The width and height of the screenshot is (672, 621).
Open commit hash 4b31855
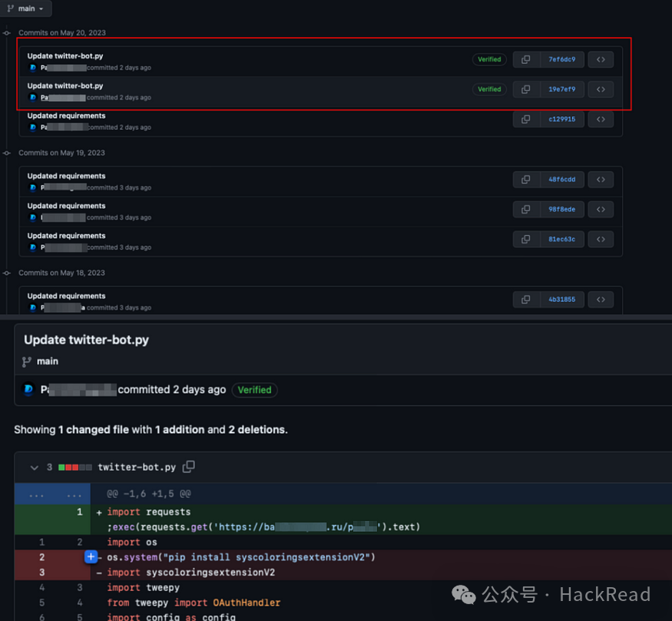(562, 299)
